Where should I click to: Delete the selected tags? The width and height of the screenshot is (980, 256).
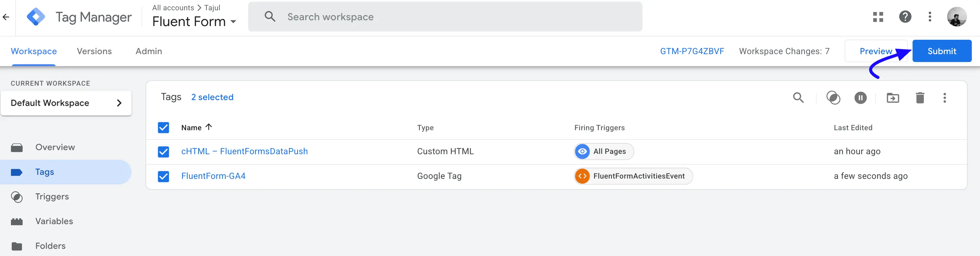point(920,98)
